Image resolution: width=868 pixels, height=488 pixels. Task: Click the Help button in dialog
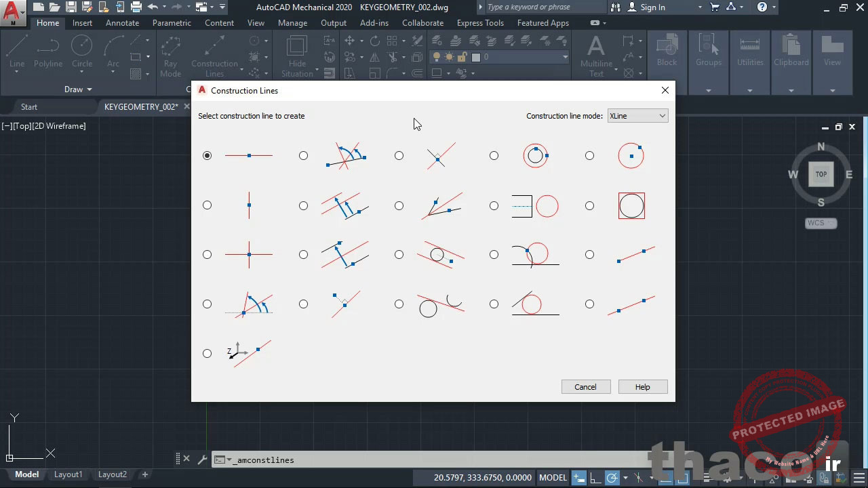643,387
